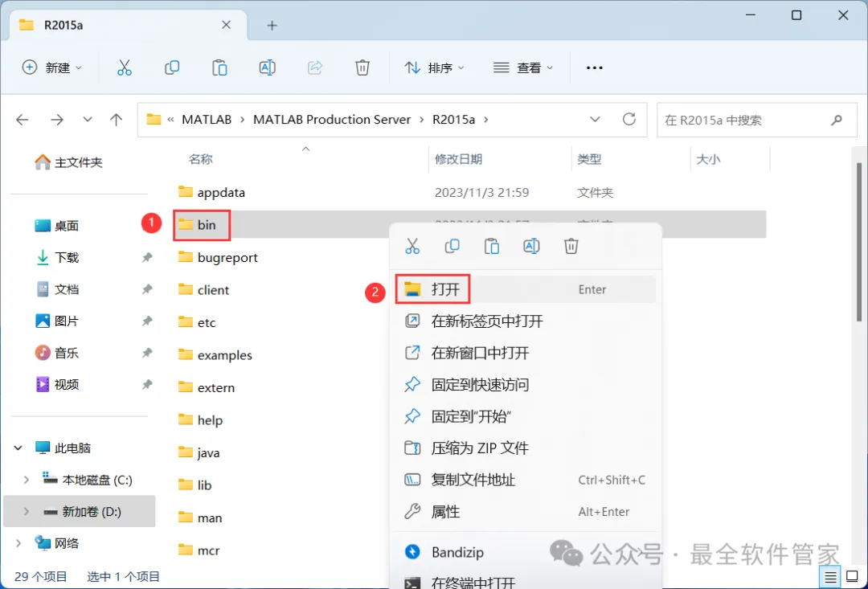Open 主文件夹 in the sidebar
The image size is (868, 589).
[x=69, y=162]
